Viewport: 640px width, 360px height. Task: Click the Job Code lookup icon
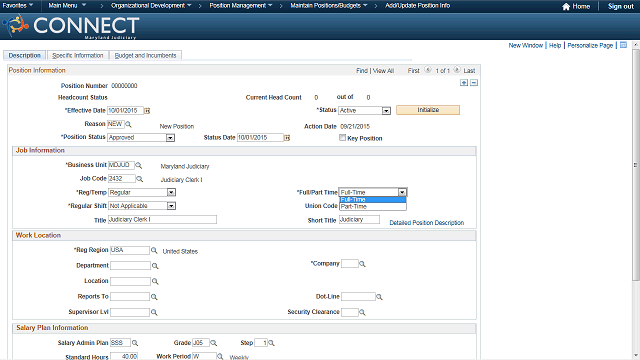[x=140, y=179]
